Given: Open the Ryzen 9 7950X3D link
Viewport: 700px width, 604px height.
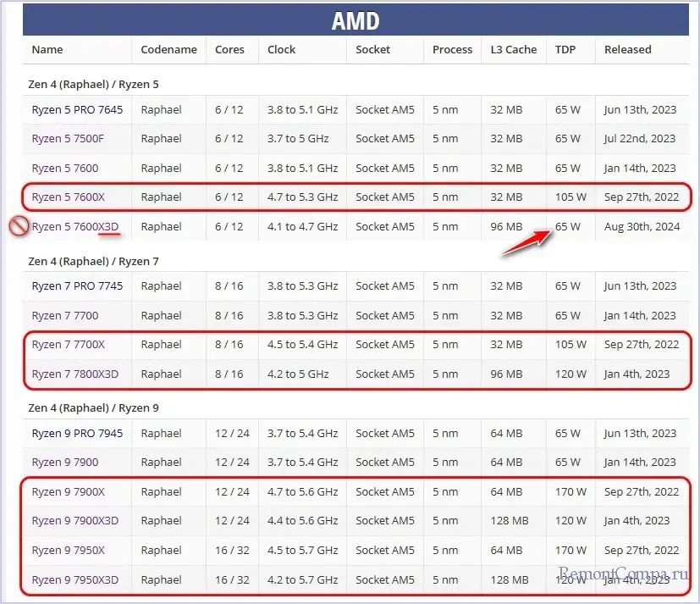Looking at the screenshot, I should pos(75,580).
